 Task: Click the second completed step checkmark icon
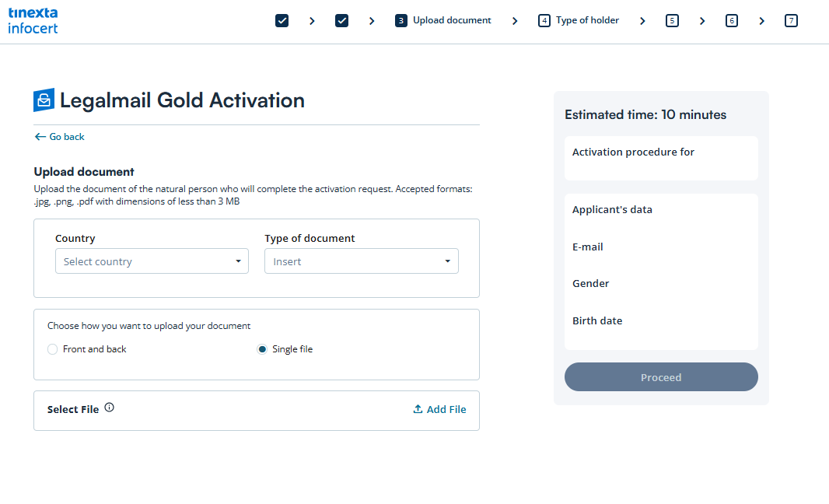(341, 21)
